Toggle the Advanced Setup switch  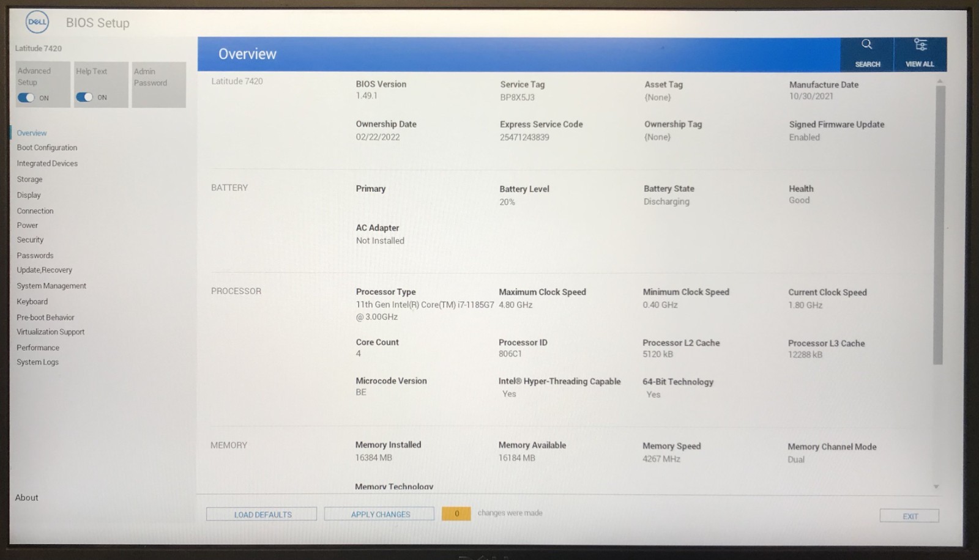coord(26,98)
